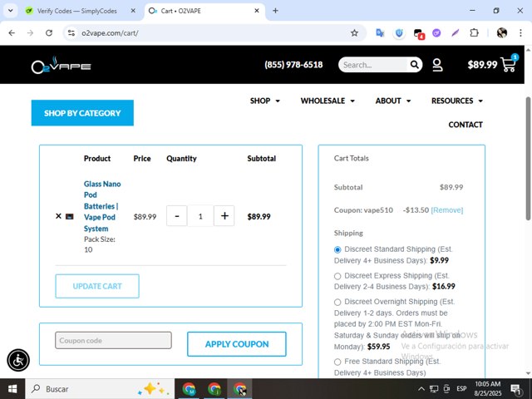Open second Chrome taskbar icon

tap(214, 389)
